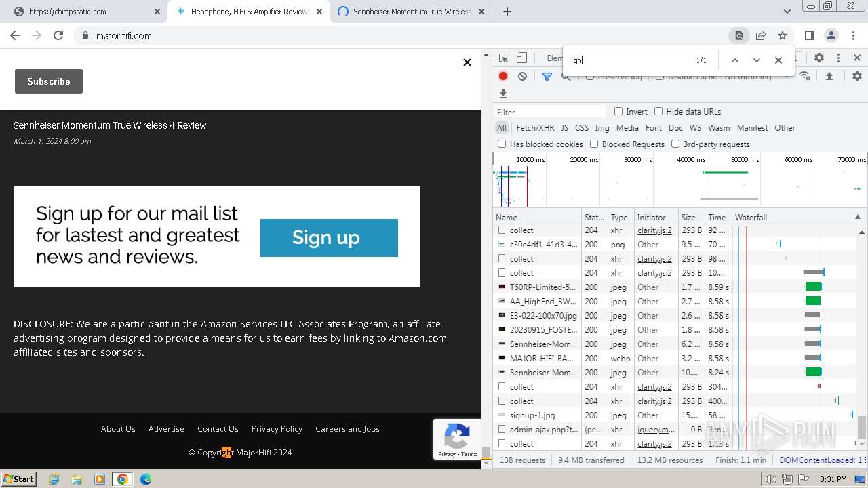Viewport: 868px width, 488px height.
Task: Open Microsoft Edge from the taskbar
Action: click(x=145, y=479)
